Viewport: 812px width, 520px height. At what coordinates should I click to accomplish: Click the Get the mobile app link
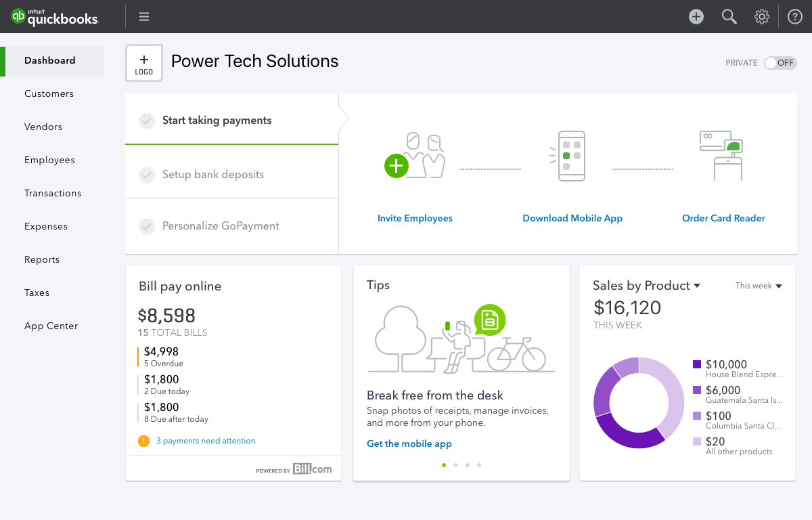pos(409,444)
